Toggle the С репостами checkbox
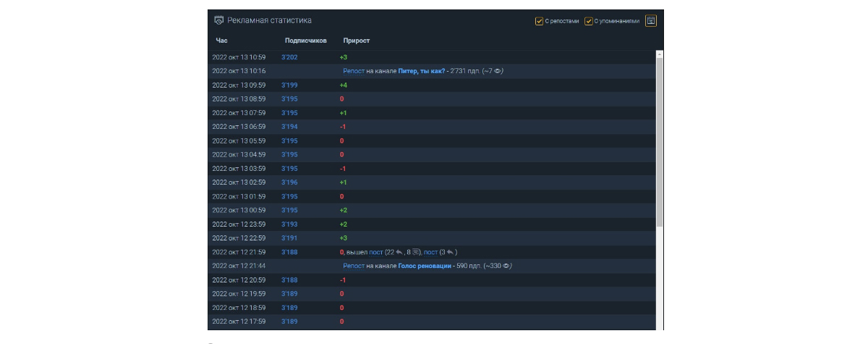Screen dimensions: 868x344 click(x=539, y=21)
